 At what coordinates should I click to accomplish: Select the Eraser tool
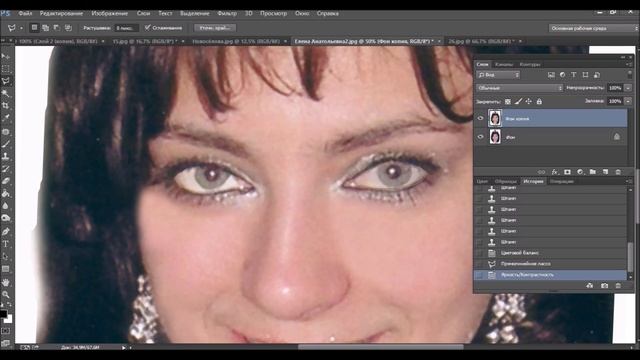click(6, 181)
